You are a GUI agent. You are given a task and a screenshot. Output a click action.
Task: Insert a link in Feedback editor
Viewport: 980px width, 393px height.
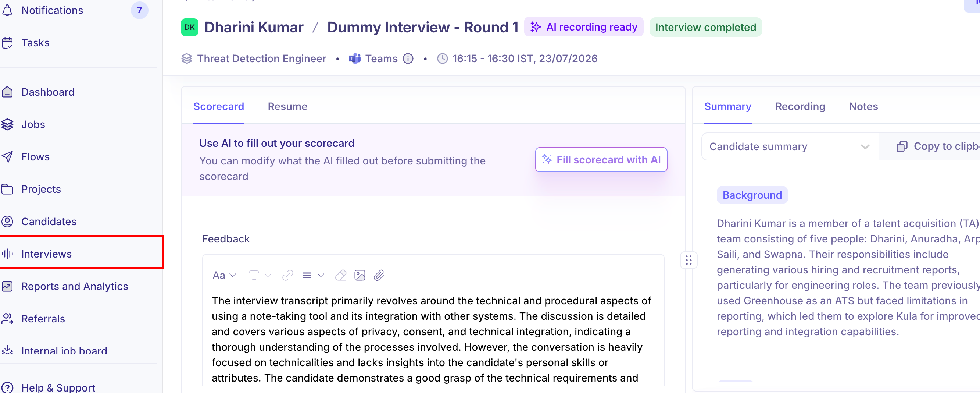[x=287, y=275]
